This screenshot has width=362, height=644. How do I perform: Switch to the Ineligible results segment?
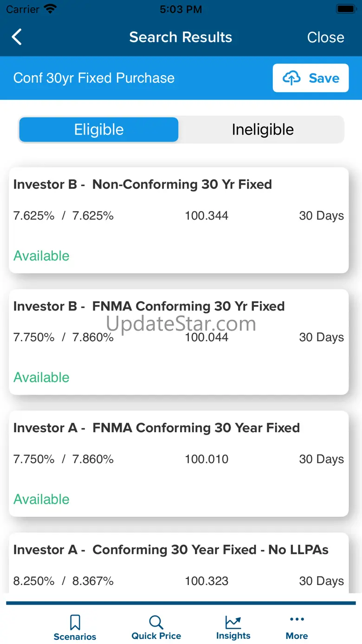263,130
